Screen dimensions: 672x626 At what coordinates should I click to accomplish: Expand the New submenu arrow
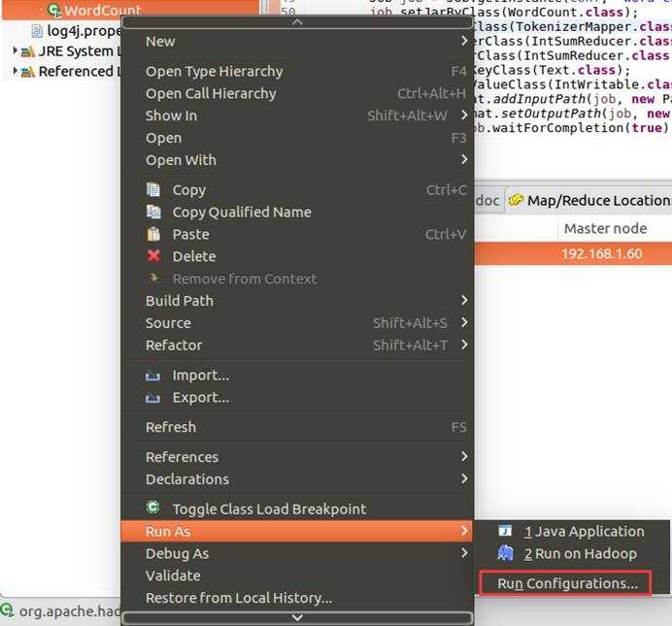(464, 41)
